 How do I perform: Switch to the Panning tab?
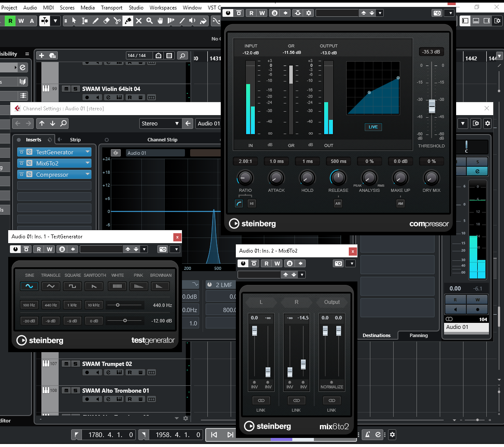coord(419,335)
